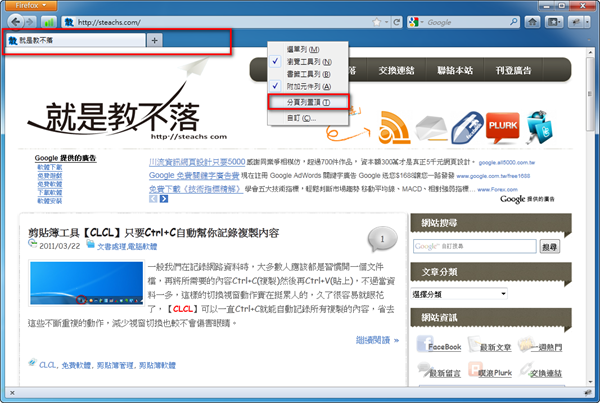Open the CLCL article title

(x=153, y=232)
